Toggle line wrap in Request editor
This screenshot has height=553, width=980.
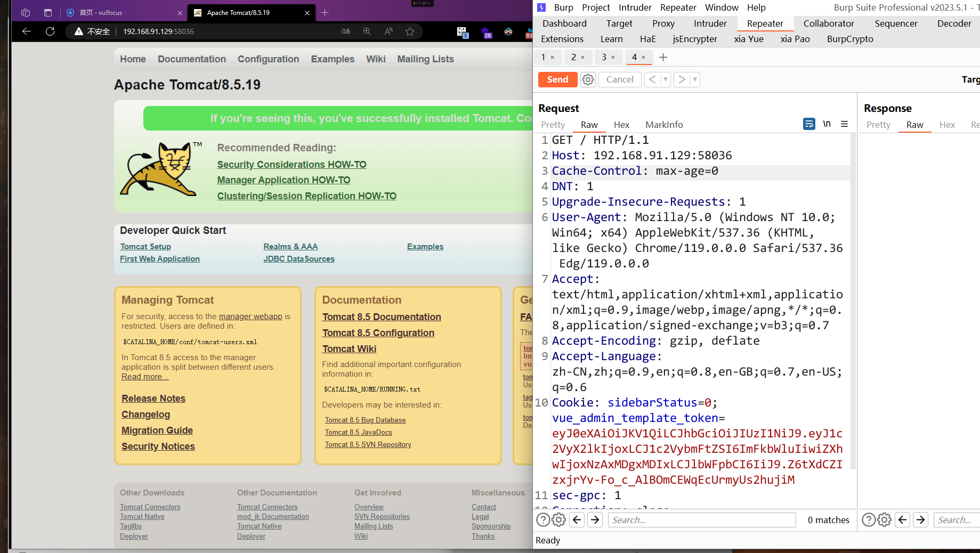[x=809, y=124]
